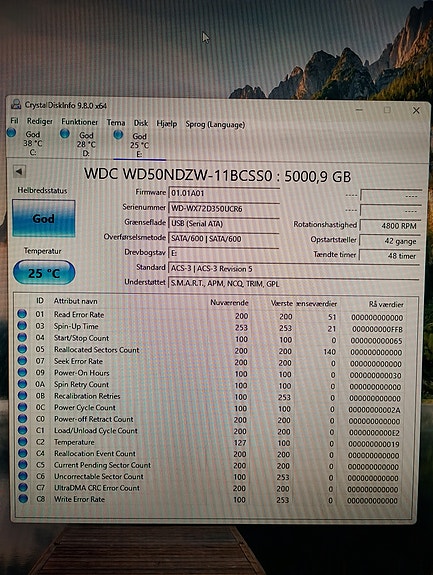Select the UltraDMA CRC Error Count text
The height and width of the screenshot is (575, 433).
click(x=97, y=488)
